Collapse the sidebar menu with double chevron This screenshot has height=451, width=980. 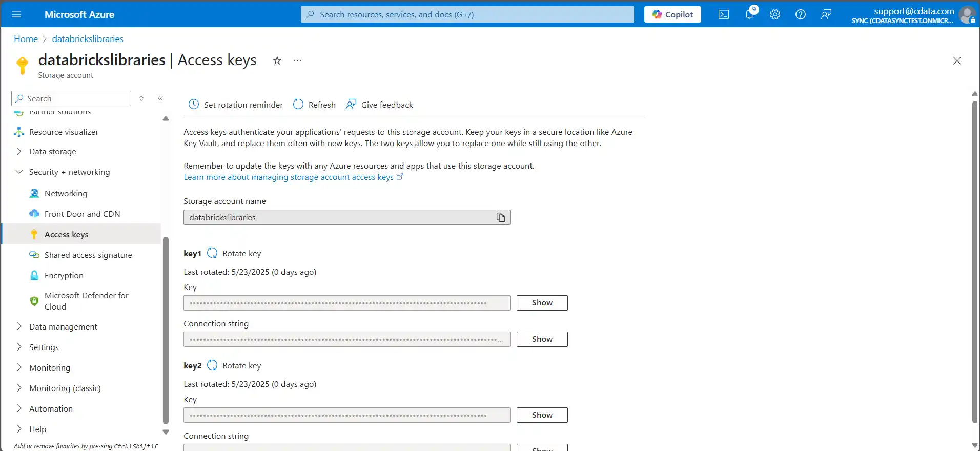coord(160,98)
